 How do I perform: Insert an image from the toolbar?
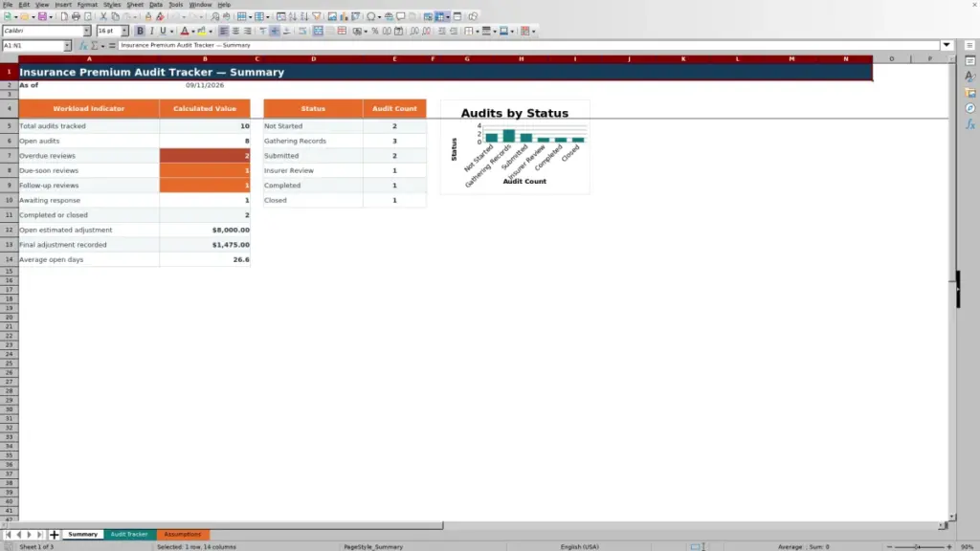[x=332, y=16]
